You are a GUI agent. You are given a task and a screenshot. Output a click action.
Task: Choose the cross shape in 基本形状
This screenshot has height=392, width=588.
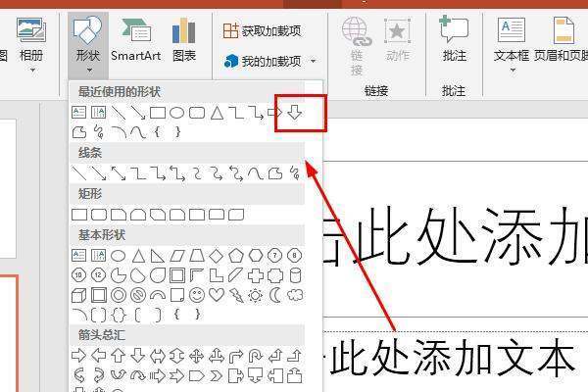point(256,275)
